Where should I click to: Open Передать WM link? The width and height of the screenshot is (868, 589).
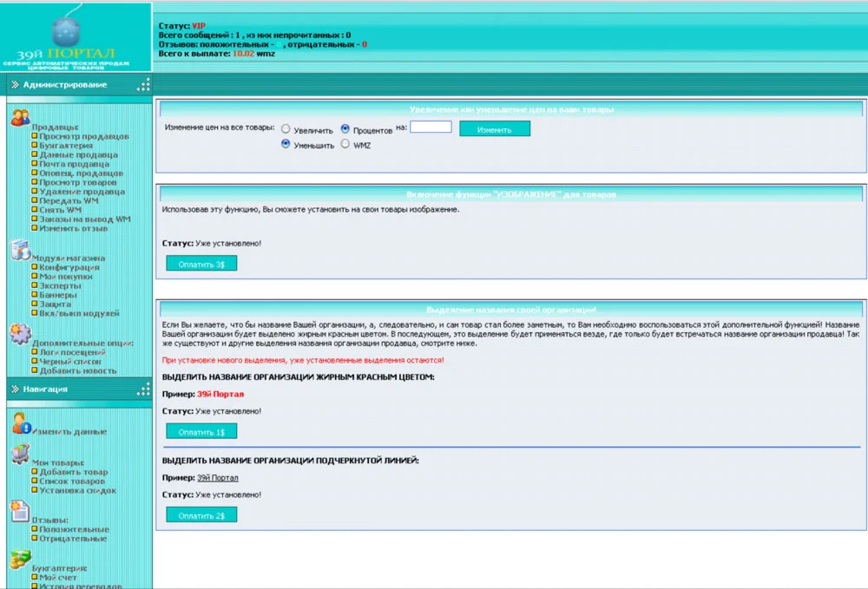point(69,200)
